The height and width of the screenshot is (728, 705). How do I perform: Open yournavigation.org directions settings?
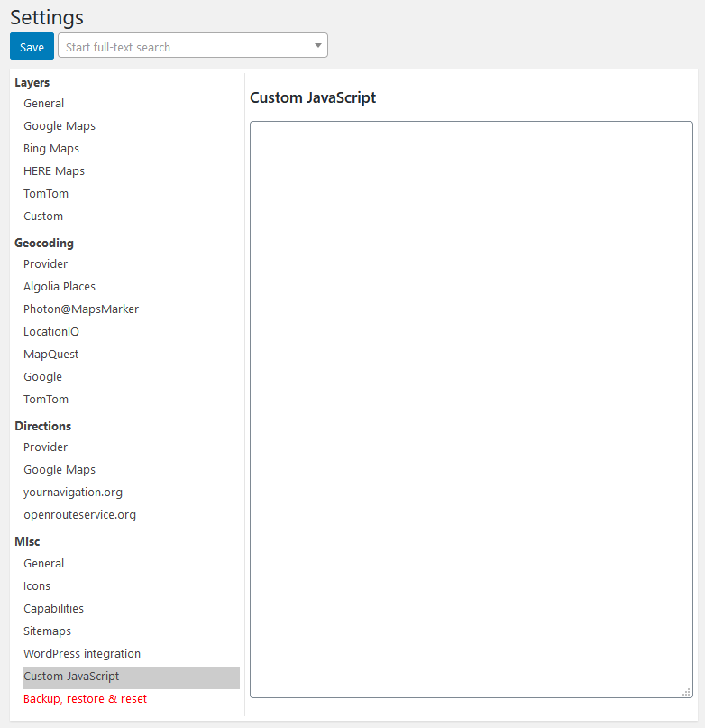(73, 493)
